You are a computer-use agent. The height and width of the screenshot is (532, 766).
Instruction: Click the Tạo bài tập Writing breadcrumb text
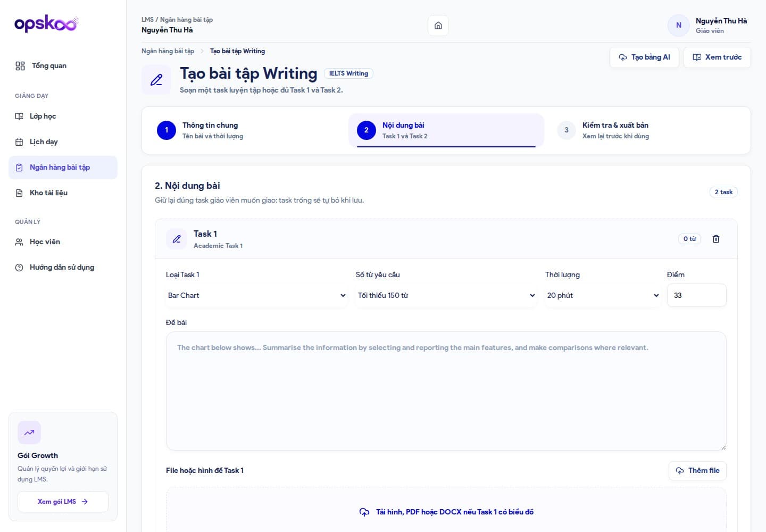(x=237, y=52)
